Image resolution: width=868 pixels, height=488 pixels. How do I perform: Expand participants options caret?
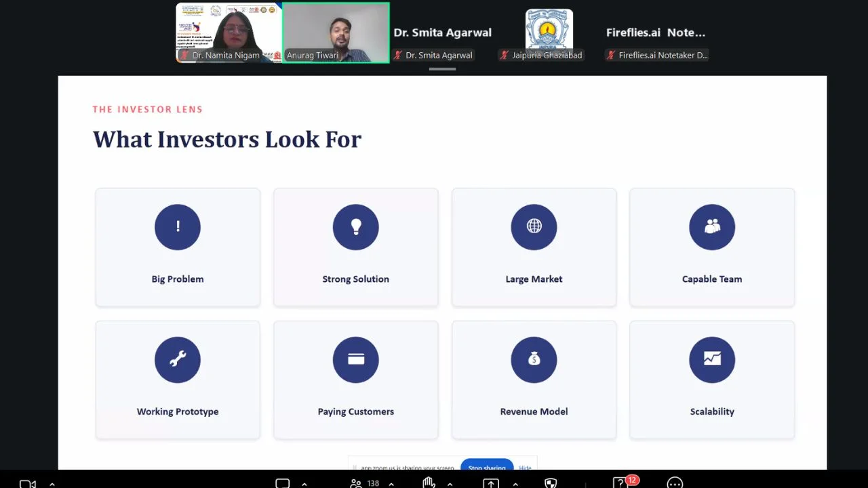click(x=392, y=484)
